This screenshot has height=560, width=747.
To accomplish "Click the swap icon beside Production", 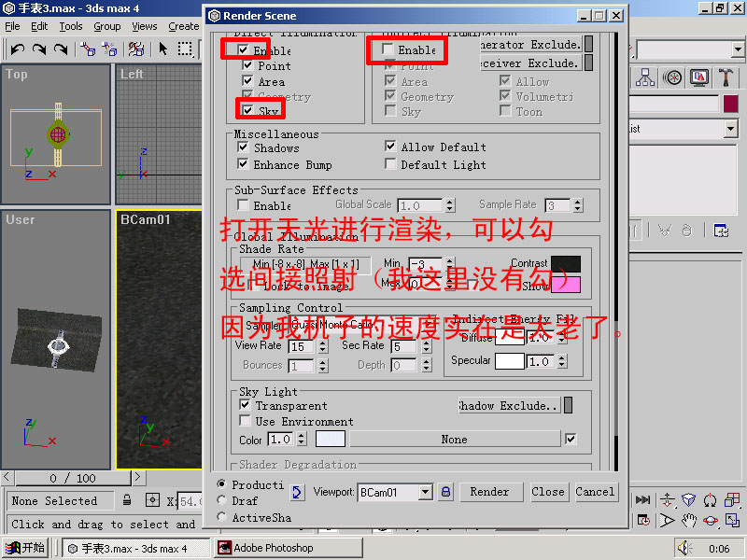I will coord(297,492).
